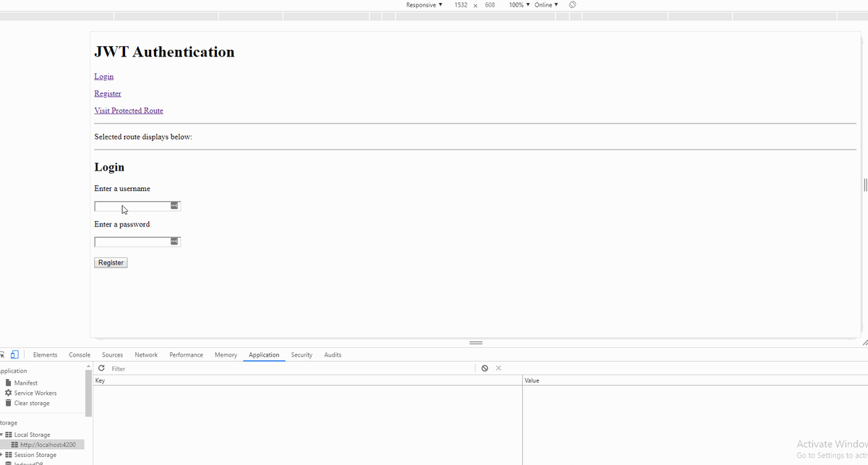Viewport: 868px width, 465px height.
Task: Collapse the Local Storage tree item
Action: pos(3,434)
